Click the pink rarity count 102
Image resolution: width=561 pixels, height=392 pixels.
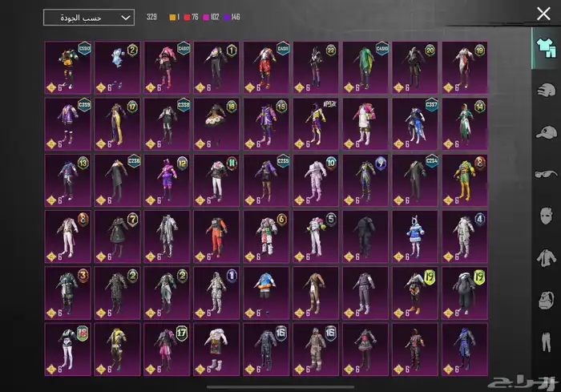coord(208,17)
